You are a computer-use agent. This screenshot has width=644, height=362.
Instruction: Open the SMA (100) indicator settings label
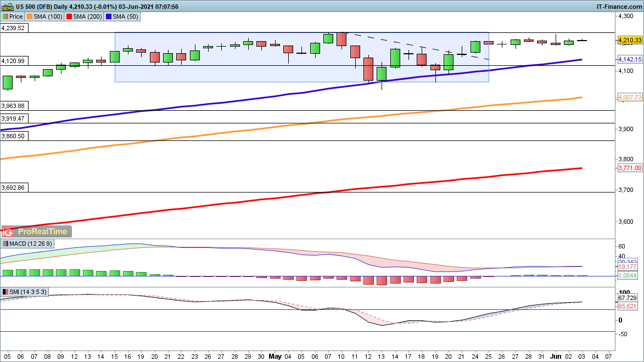click(x=49, y=16)
